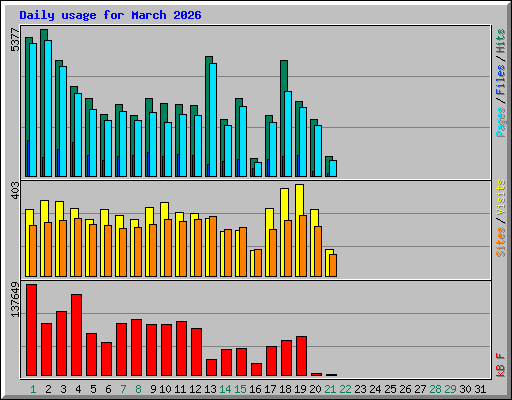
Task: Click day 16 on the x-axis
Action: coord(255,389)
